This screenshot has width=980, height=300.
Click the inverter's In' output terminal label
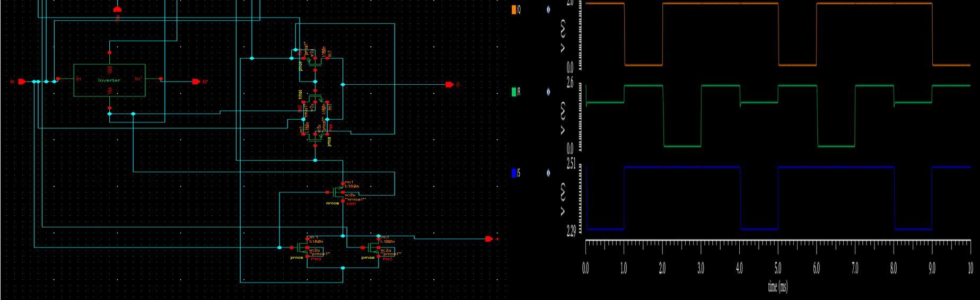pyautogui.click(x=138, y=79)
